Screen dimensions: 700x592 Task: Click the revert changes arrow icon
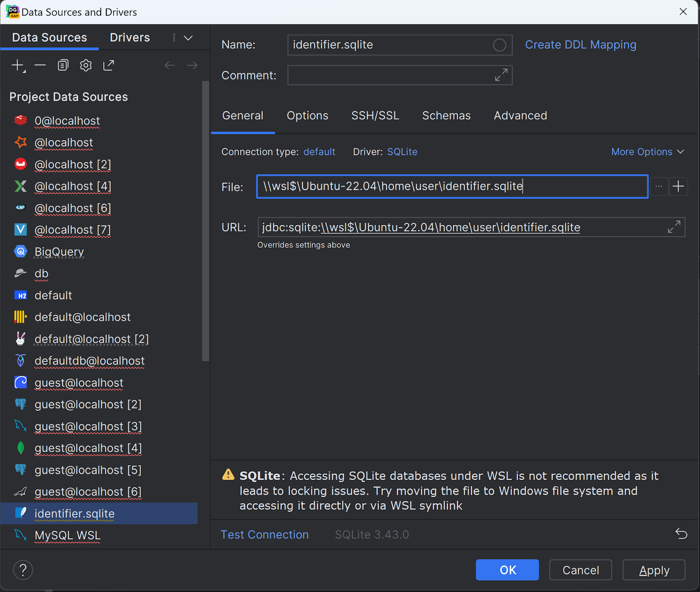click(681, 534)
